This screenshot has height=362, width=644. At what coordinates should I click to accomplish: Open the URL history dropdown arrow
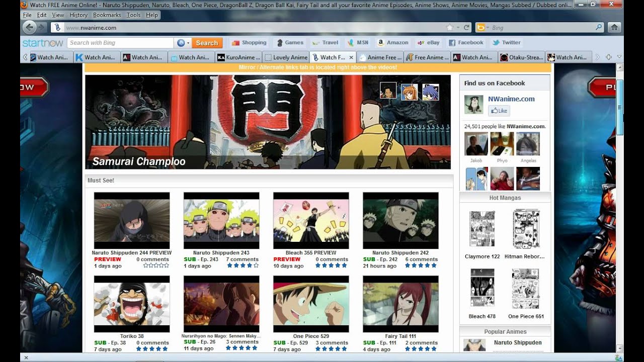tap(458, 28)
